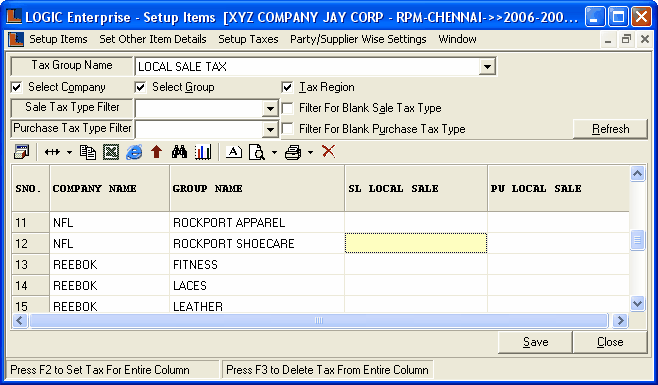Export grid to Excel icon
This screenshot has height=385, width=658.
coord(111,152)
